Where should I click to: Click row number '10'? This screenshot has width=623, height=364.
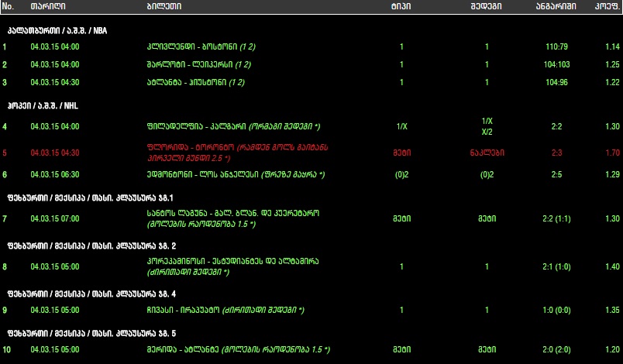(x=7, y=350)
